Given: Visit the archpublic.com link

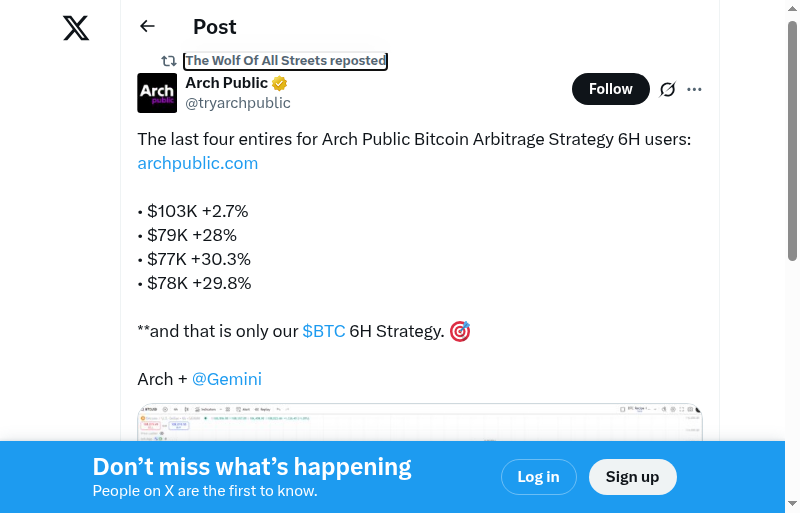Looking at the screenshot, I should click(198, 163).
